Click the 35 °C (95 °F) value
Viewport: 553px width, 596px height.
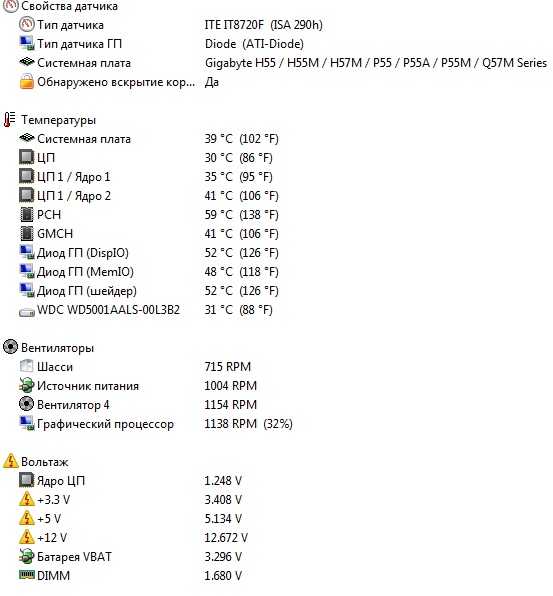[239, 177]
